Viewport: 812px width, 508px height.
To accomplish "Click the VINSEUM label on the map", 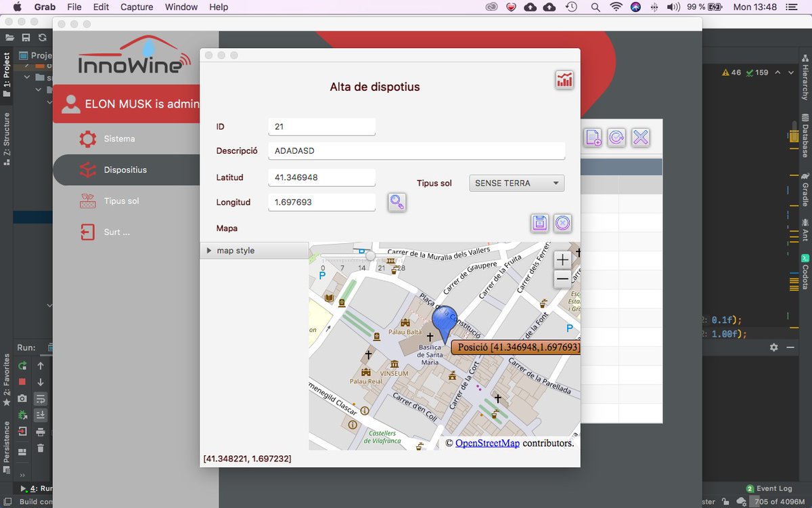I will click(394, 373).
